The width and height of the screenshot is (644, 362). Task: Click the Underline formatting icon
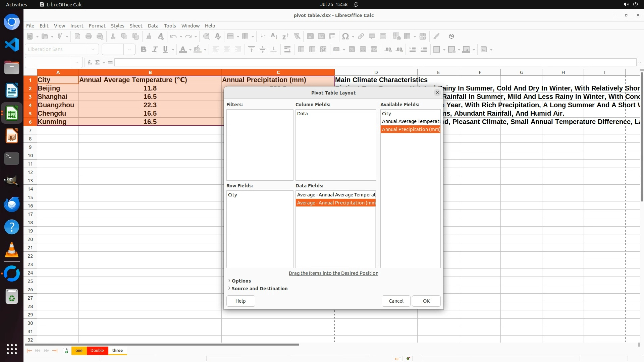point(165,50)
